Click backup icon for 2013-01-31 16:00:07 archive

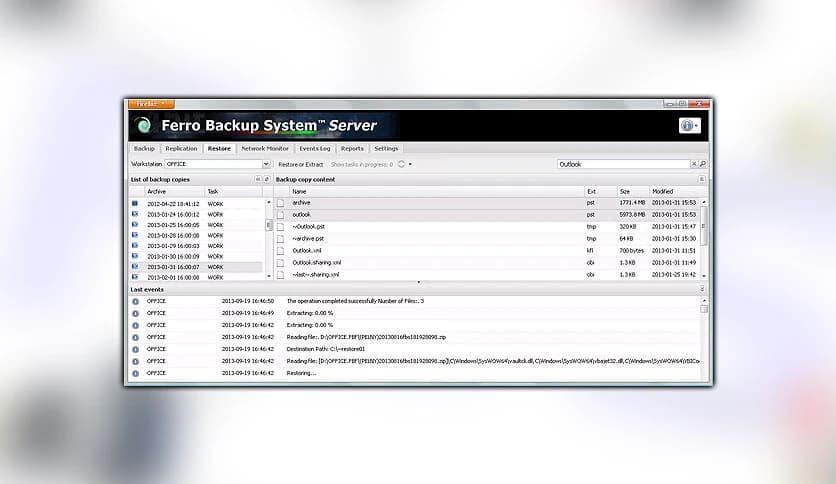coord(135,267)
